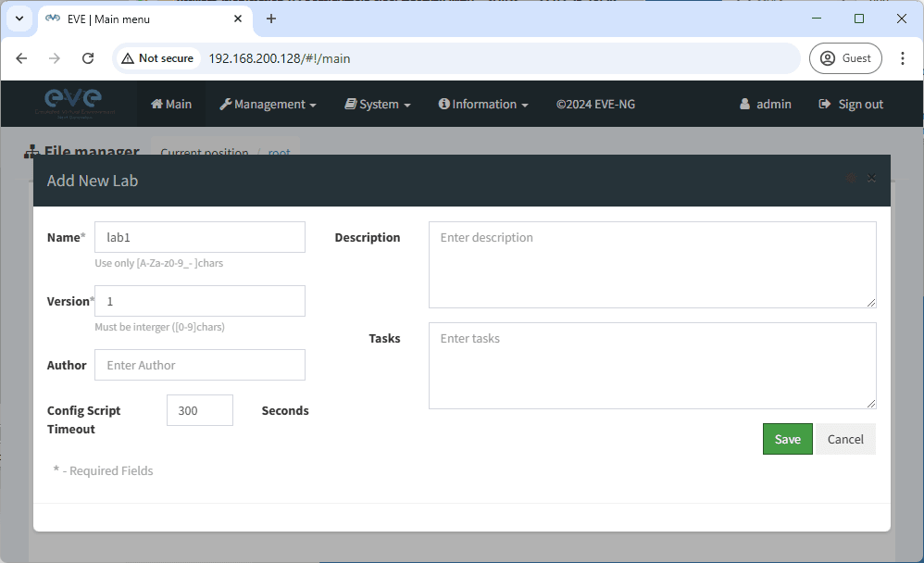
Task: Cancel adding the new lab
Action: pos(845,439)
